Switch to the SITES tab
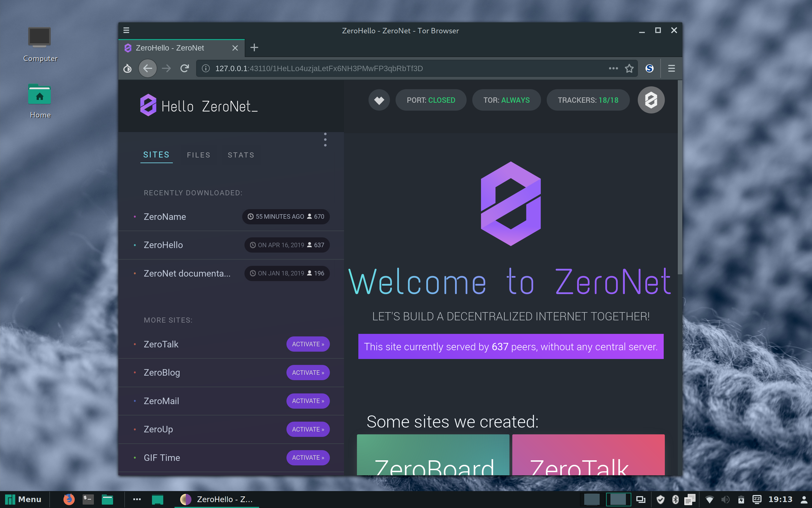Viewport: 812px width, 508px height. point(156,155)
